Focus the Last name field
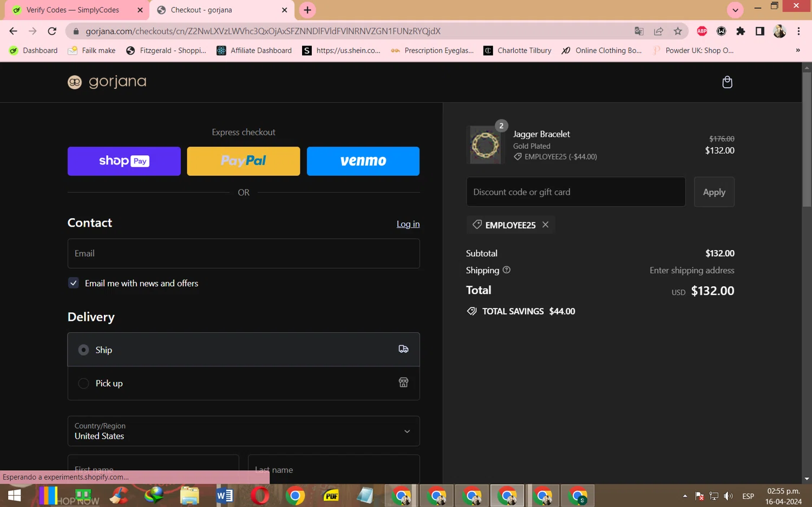Viewport: 812px width, 507px height. click(x=333, y=469)
